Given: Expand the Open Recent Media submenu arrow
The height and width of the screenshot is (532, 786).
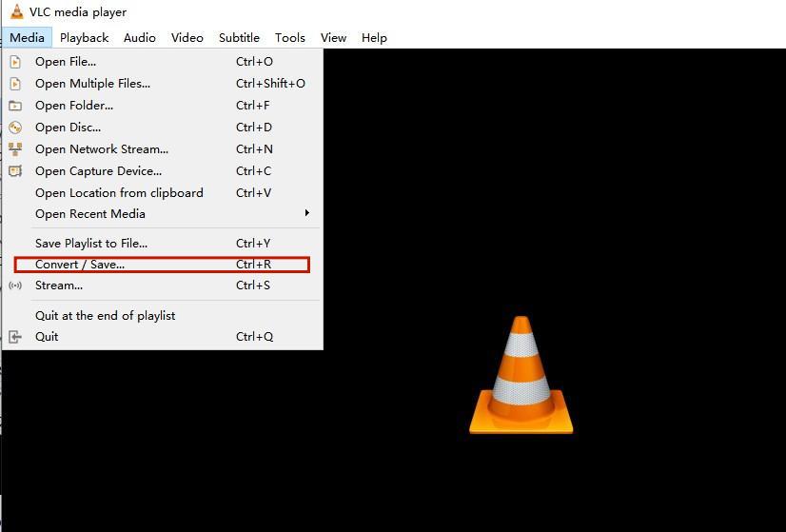Looking at the screenshot, I should (x=306, y=213).
